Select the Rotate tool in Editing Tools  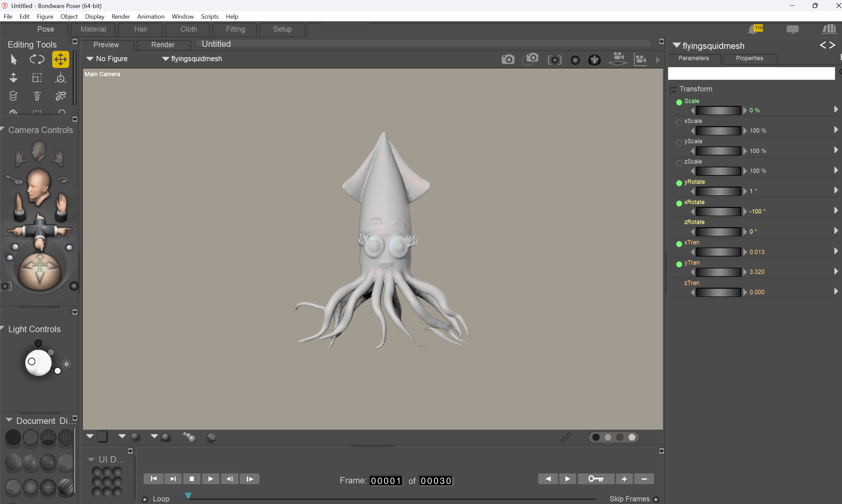coord(37,60)
